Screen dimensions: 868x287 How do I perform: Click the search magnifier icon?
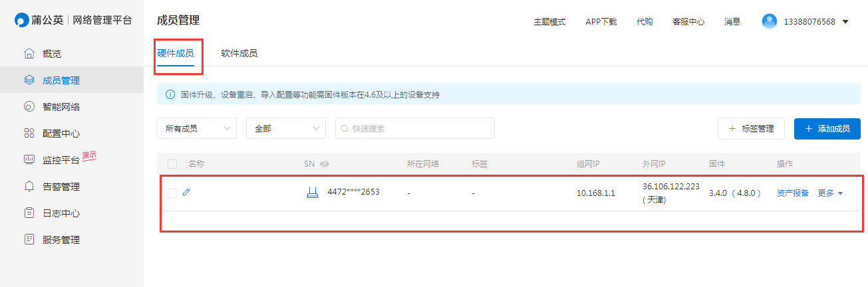(x=345, y=129)
